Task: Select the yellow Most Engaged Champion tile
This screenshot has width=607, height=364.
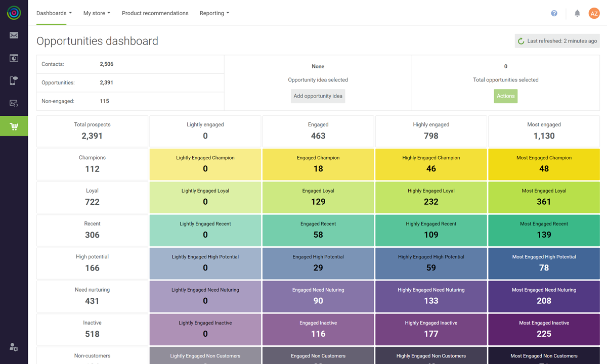Action: tap(543, 164)
